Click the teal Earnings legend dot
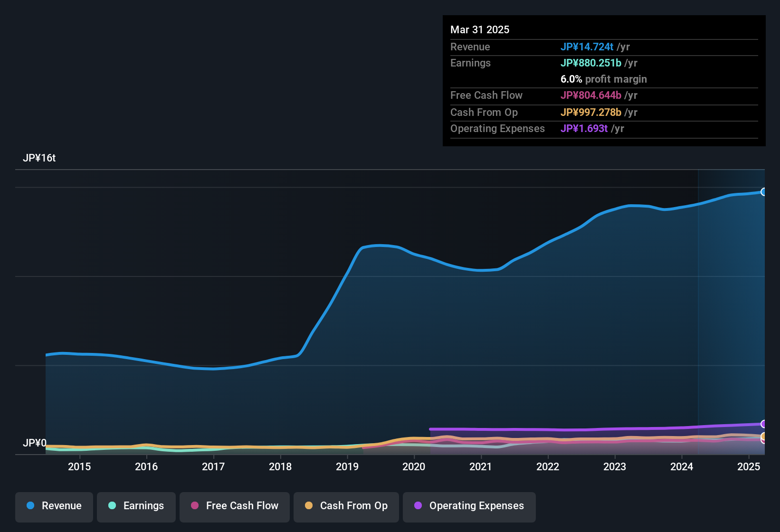The image size is (780, 532). (x=112, y=505)
